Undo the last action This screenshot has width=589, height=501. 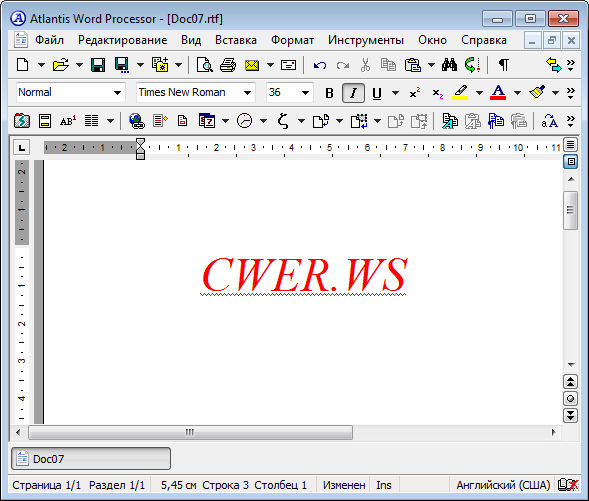pos(320,65)
